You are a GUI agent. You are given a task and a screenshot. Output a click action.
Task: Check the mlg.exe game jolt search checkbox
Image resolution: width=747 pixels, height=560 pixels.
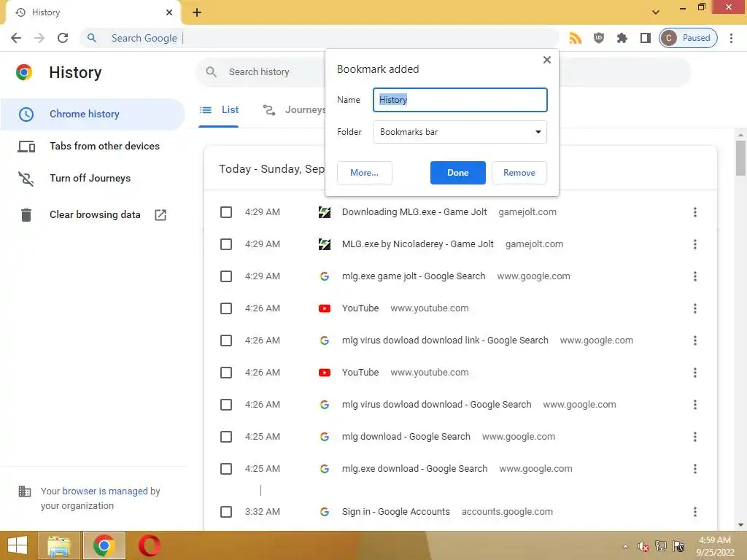pos(226,276)
